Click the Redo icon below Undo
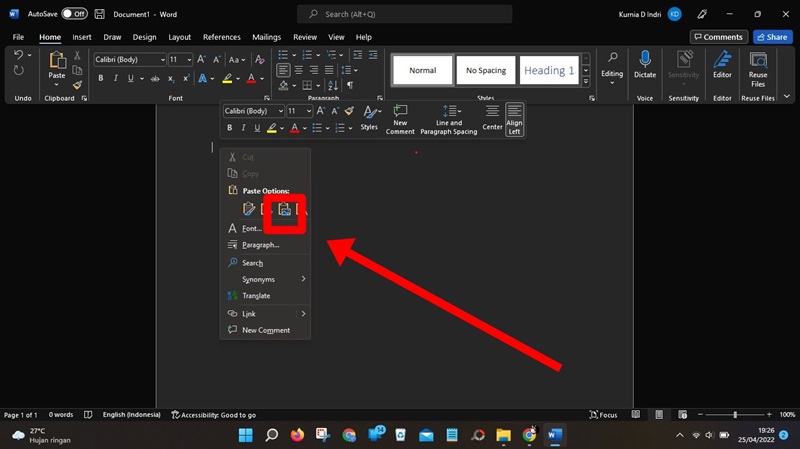The image size is (800, 449). 18,70
